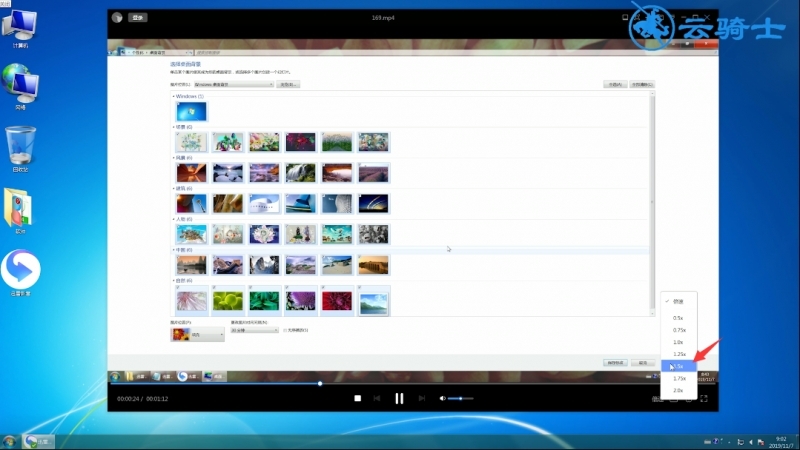Click the keyboard input icon in system tray
Screen dimensions: 800x450
pos(707,442)
